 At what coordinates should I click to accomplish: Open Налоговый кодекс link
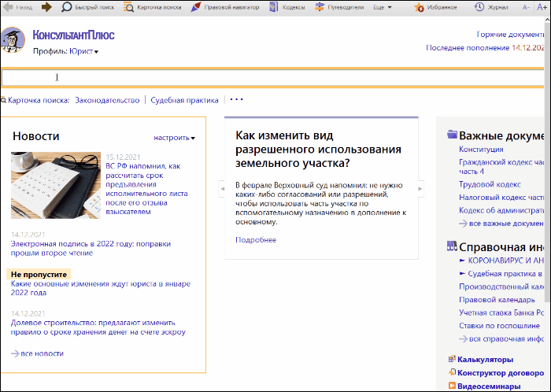(501, 198)
